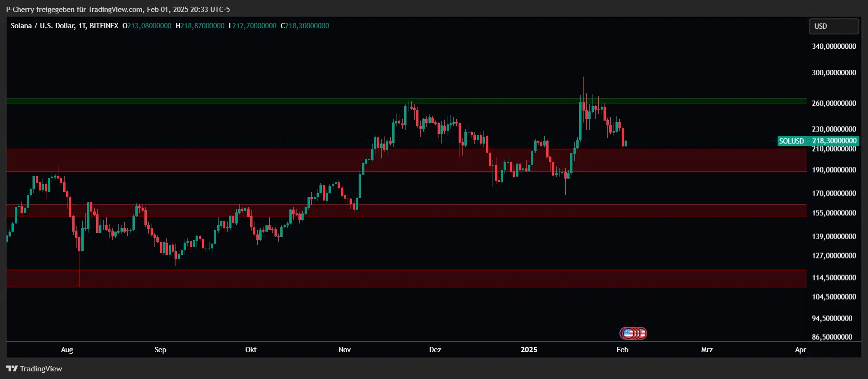Open the USD currency selector
Image resolution: width=868 pixels, height=379 pixels.
[833, 26]
